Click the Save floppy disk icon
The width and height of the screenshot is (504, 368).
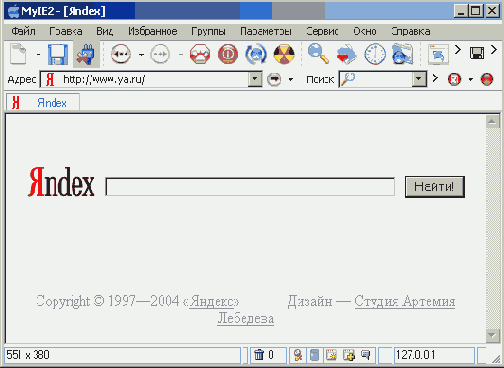pos(58,54)
